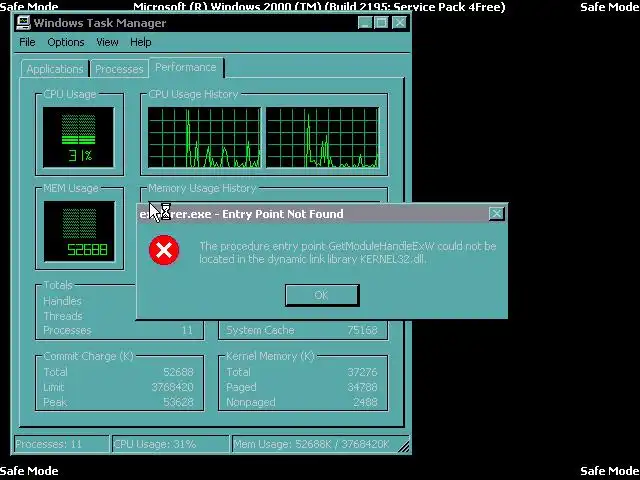The image size is (640, 480).
Task: Click the CPU Usage 31% gauge
Action: click(78, 137)
